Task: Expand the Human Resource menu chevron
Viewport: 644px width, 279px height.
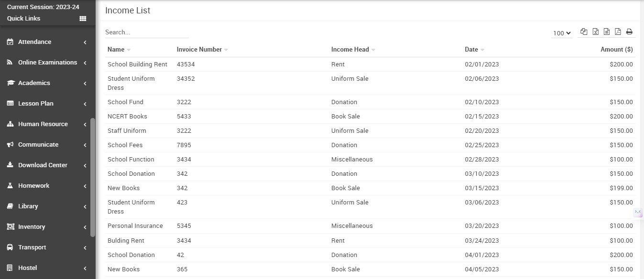Action: point(85,125)
